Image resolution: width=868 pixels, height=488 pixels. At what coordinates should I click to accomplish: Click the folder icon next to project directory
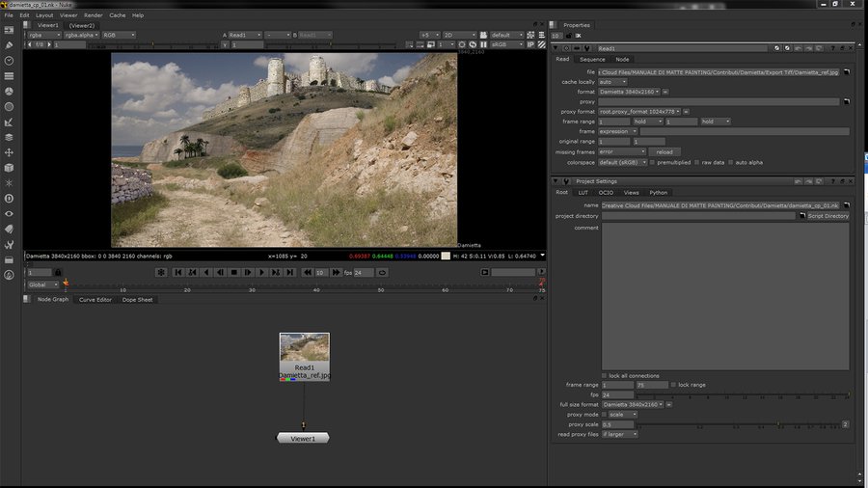[x=800, y=216]
